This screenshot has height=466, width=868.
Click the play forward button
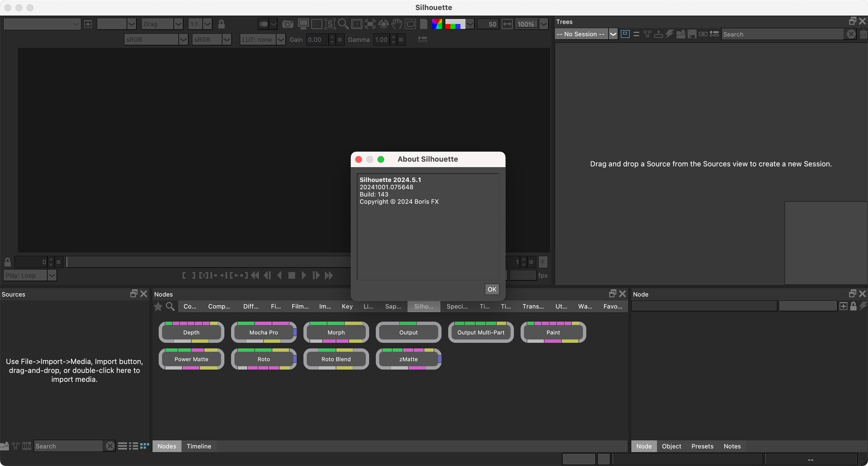point(304,275)
